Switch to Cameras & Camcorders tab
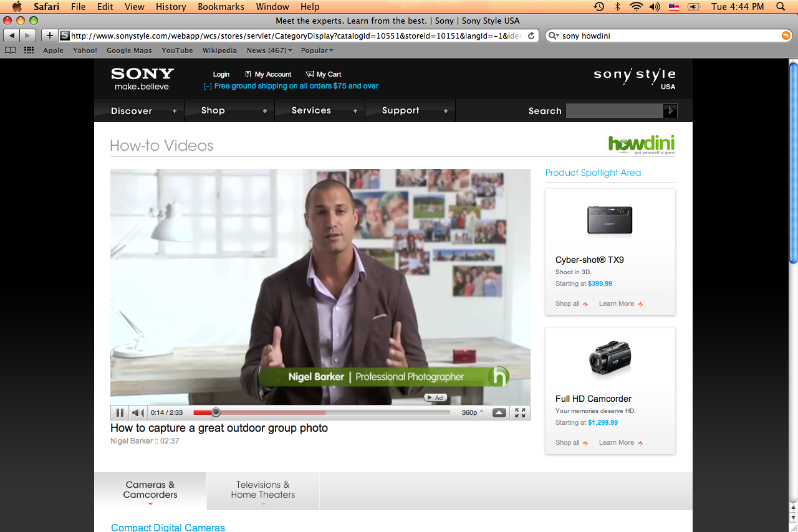The image size is (798, 532). (x=150, y=491)
